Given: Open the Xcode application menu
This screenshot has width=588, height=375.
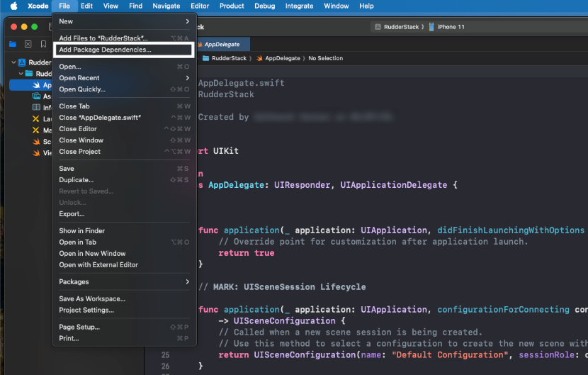Looking at the screenshot, I should 38,6.
